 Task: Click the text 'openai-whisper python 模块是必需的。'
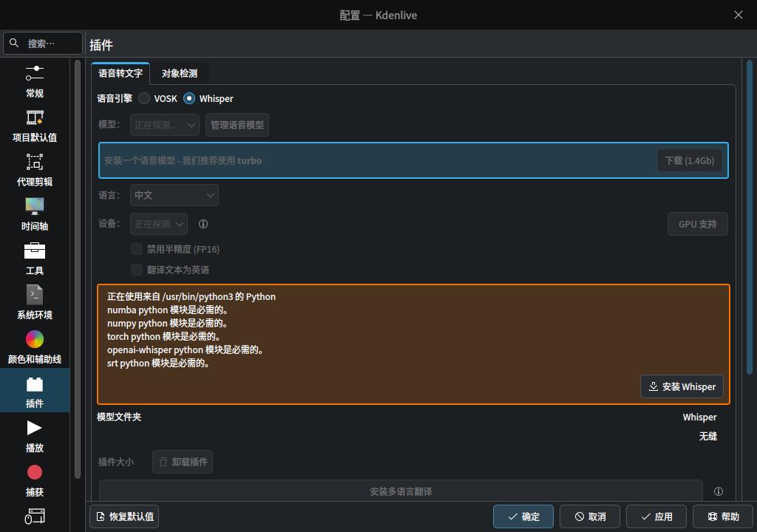click(186, 349)
